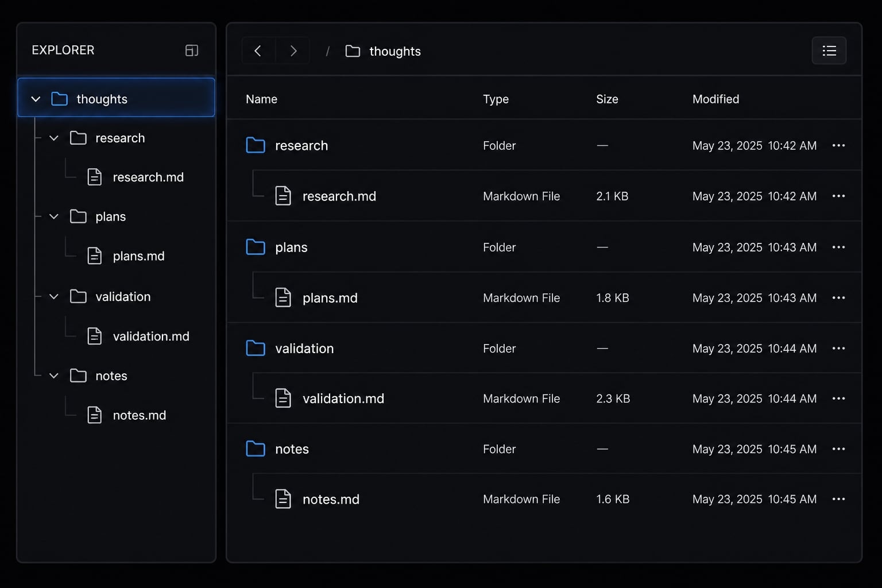882x588 pixels.
Task: Click the modified date of notes.md row
Action: (x=755, y=499)
